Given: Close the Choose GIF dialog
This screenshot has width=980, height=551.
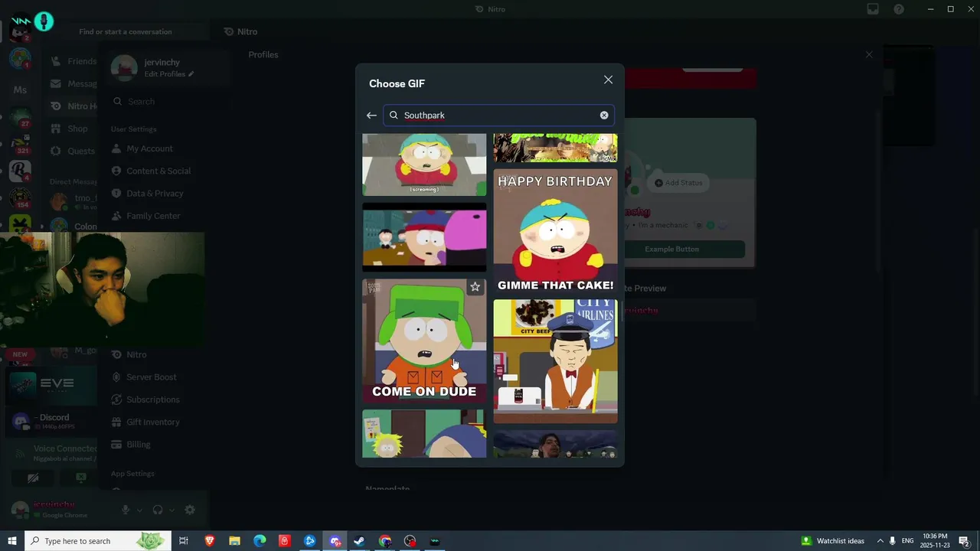Looking at the screenshot, I should (x=608, y=80).
